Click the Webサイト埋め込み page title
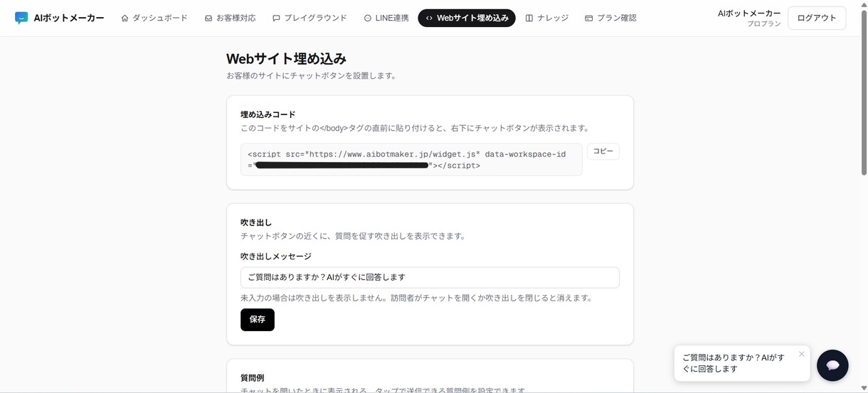This screenshot has width=868, height=393. tap(286, 59)
